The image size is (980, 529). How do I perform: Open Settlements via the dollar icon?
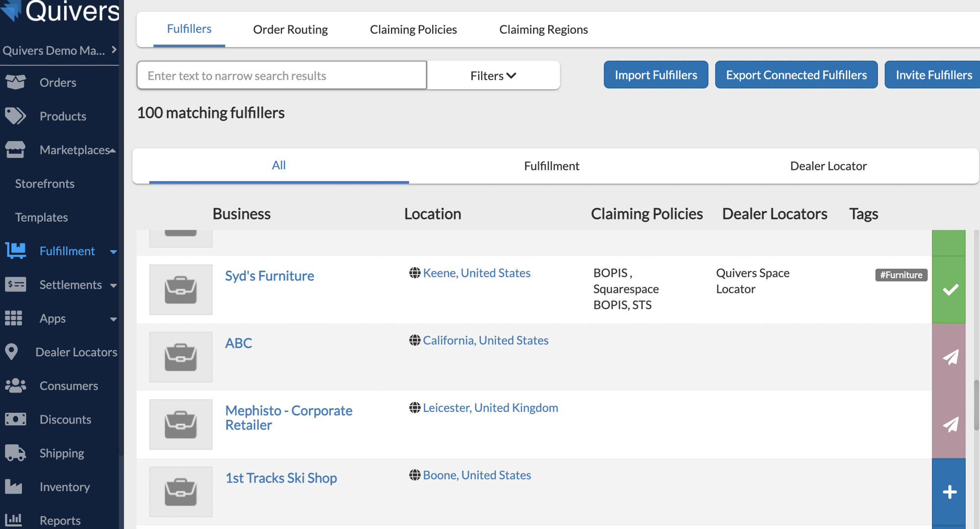click(16, 285)
